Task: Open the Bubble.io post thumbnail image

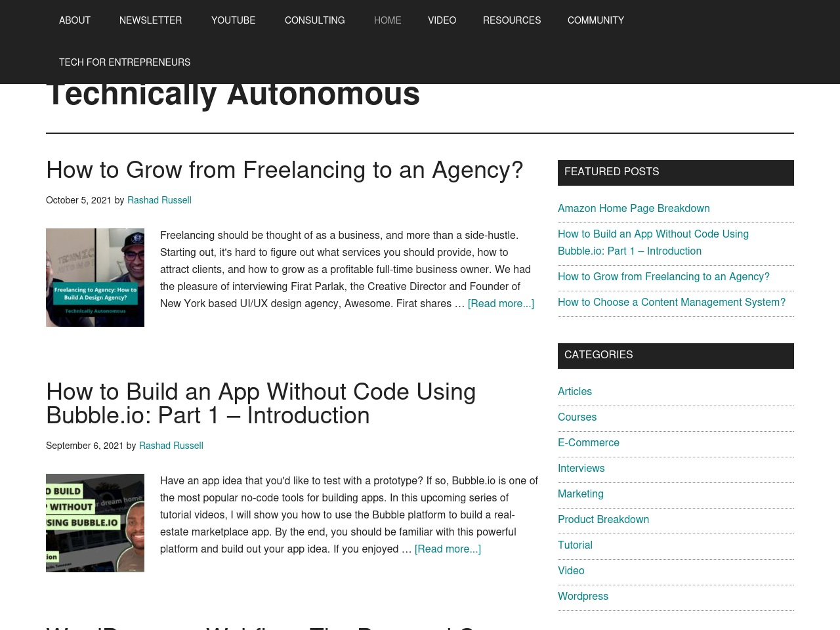Action: [x=95, y=523]
